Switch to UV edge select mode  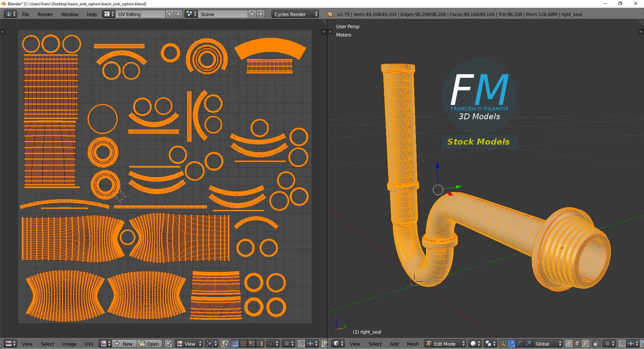point(243,344)
